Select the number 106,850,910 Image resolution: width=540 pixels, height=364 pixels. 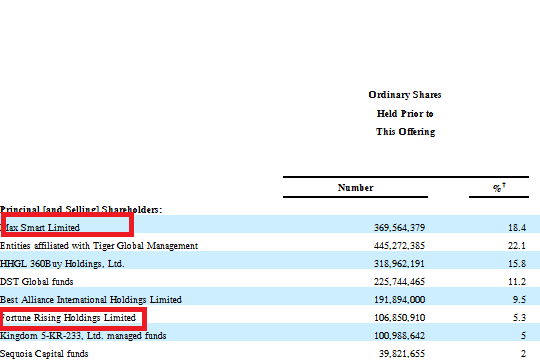399,318
